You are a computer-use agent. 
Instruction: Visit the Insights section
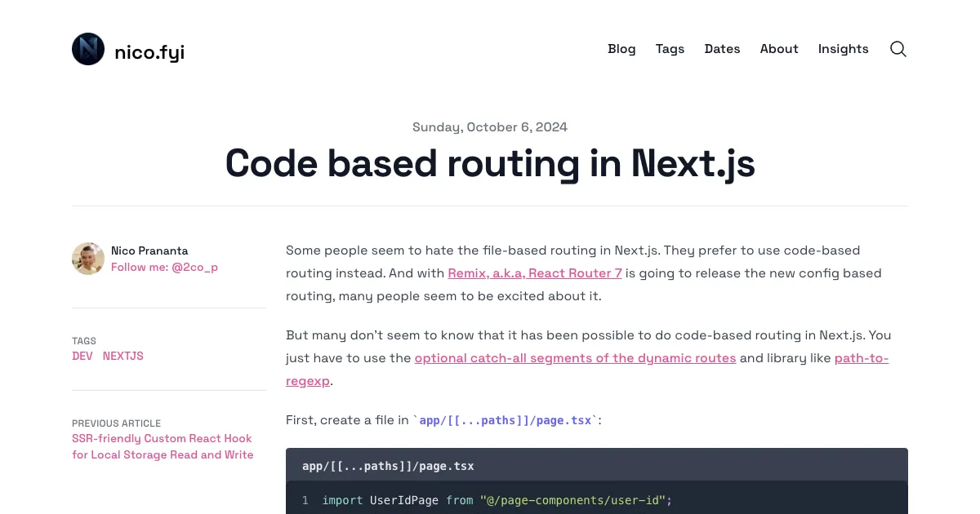(843, 49)
